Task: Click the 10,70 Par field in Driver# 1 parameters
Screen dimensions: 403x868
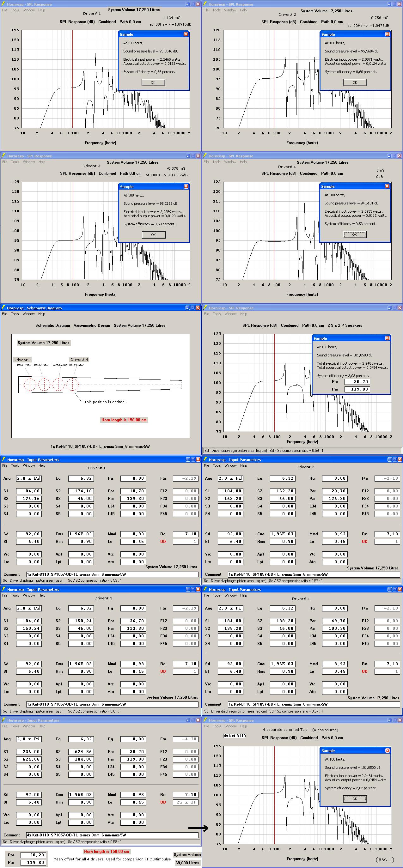Action: coord(133,491)
